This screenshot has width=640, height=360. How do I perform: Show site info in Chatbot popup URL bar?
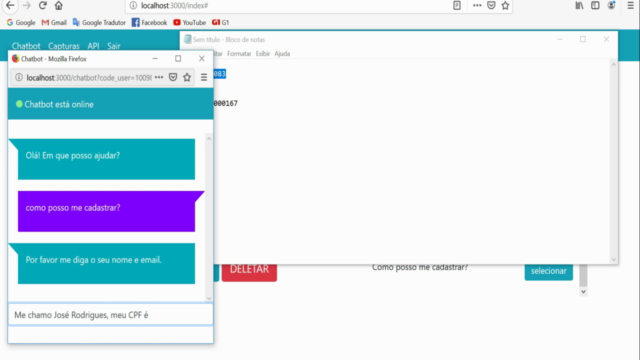(x=19, y=77)
